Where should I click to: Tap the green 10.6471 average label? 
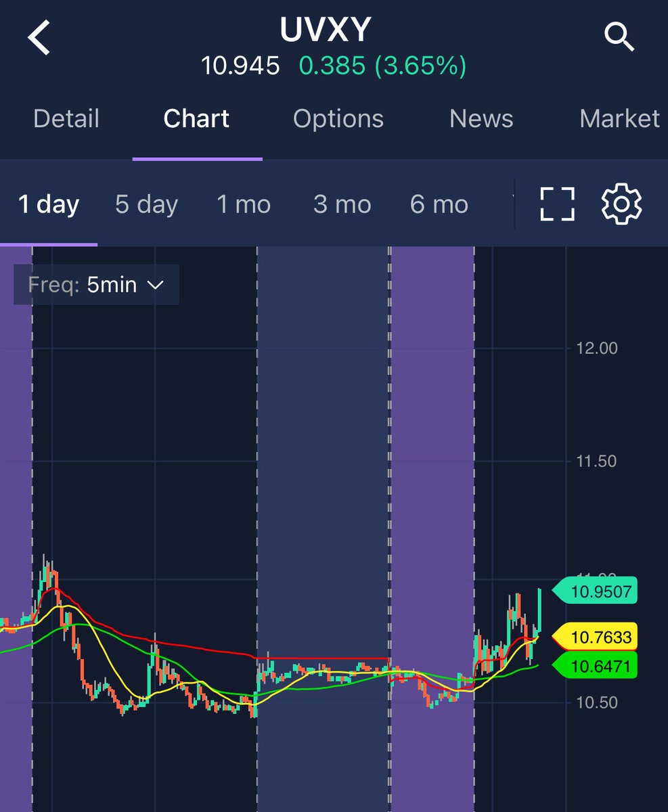pyautogui.click(x=596, y=667)
